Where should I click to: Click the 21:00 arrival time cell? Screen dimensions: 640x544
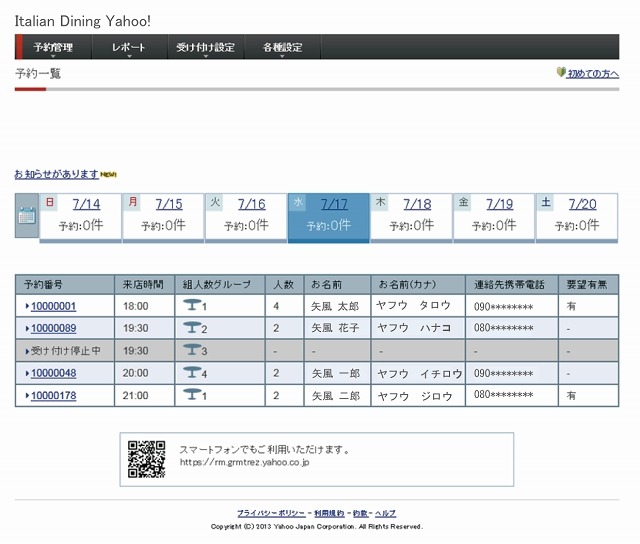145,395
